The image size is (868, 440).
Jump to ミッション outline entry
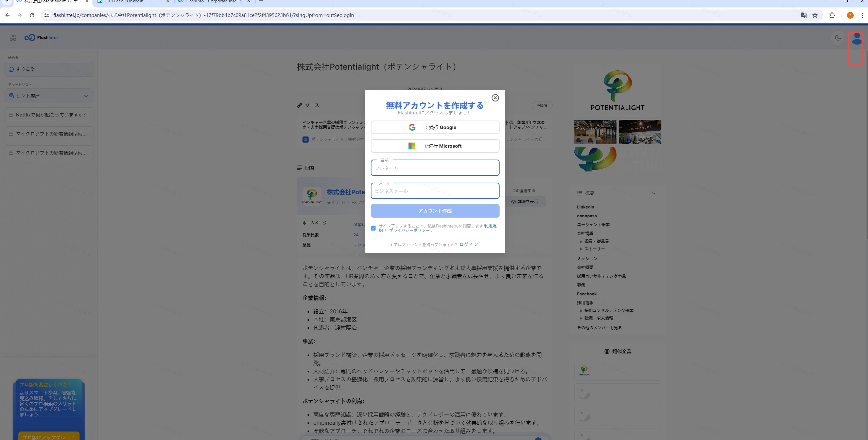pos(587,259)
